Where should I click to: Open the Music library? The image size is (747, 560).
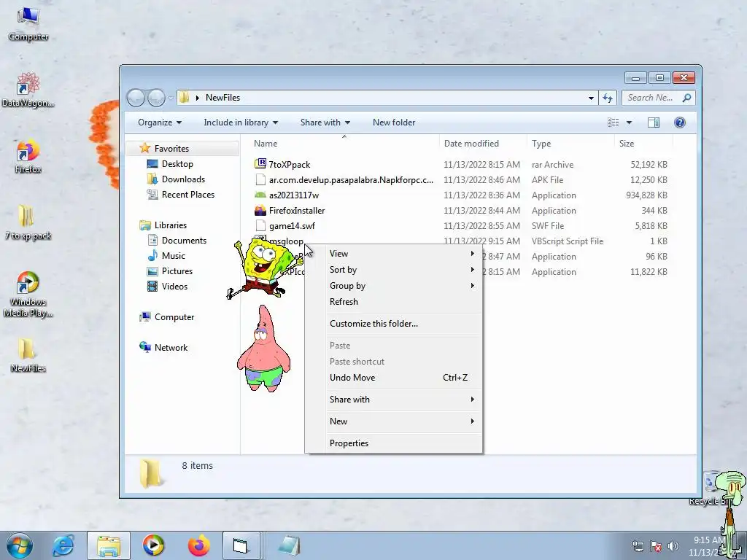[x=174, y=256]
